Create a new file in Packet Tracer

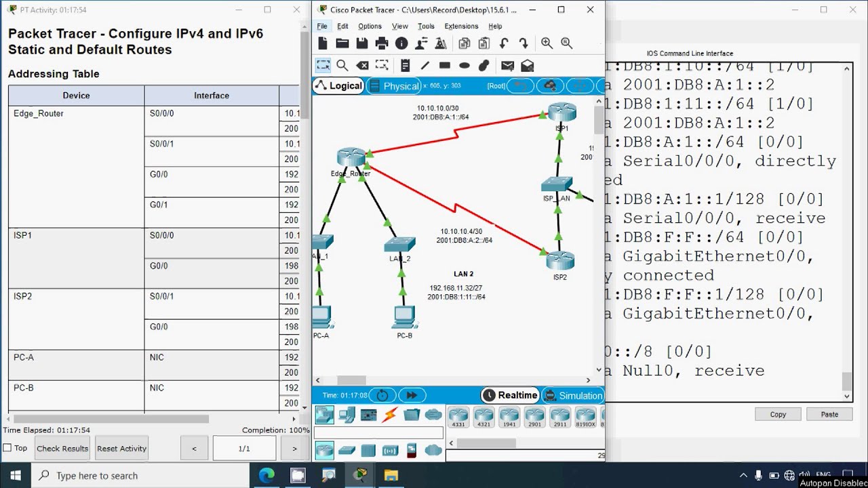tap(323, 43)
